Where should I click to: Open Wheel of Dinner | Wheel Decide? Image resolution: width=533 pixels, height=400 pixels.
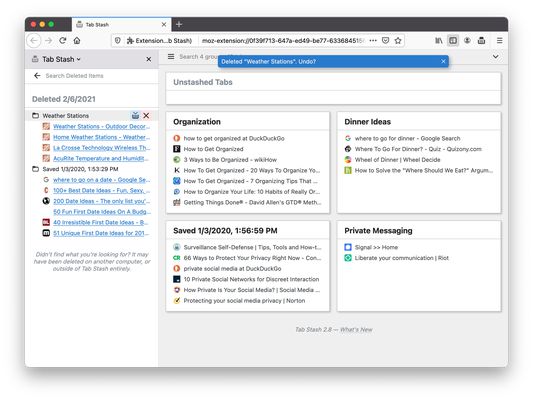397,159
